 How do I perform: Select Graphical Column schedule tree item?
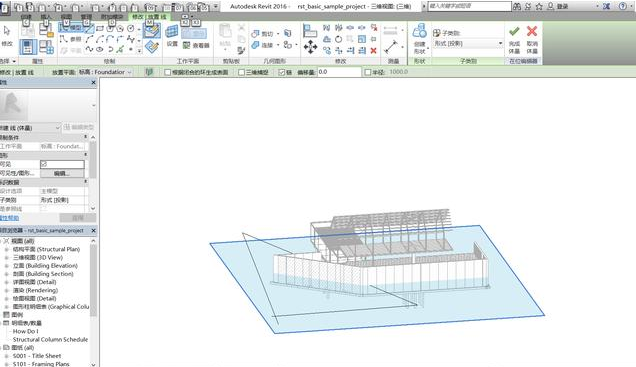(51, 307)
